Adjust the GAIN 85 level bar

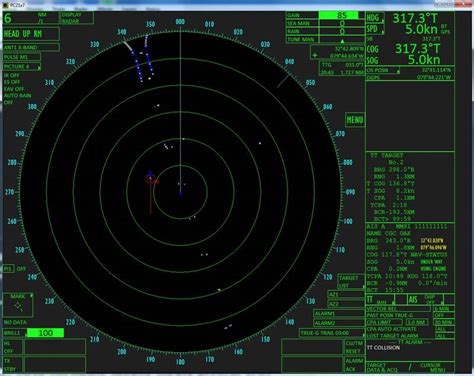(342, 15)
